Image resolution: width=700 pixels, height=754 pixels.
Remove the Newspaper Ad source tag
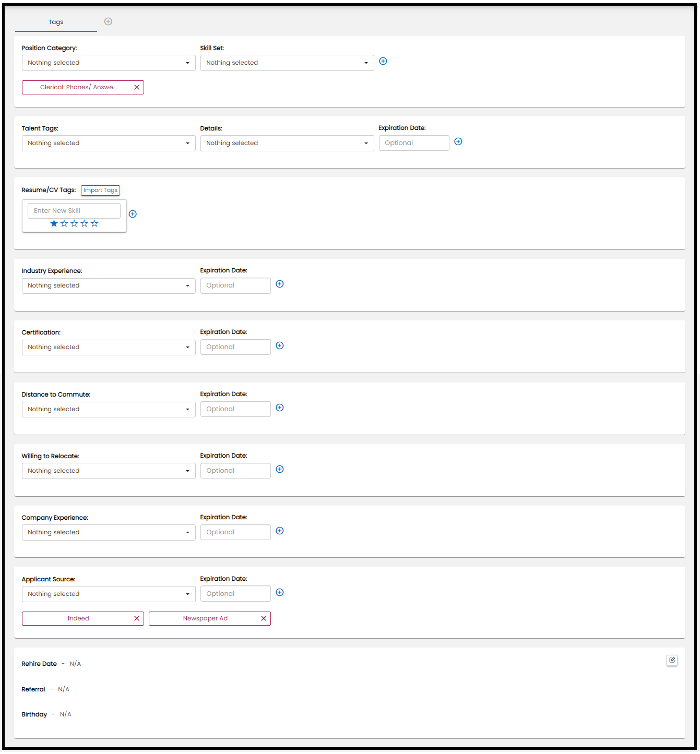[264, 619]
